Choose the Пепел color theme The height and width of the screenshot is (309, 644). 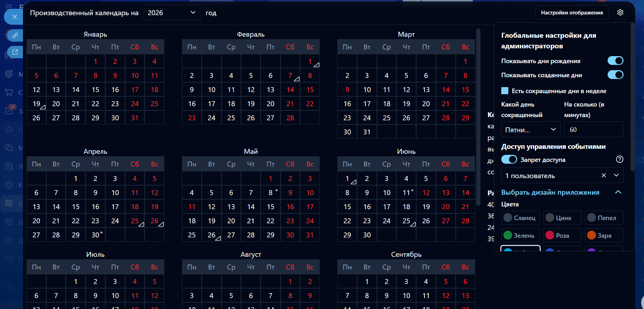click(604, 218)
